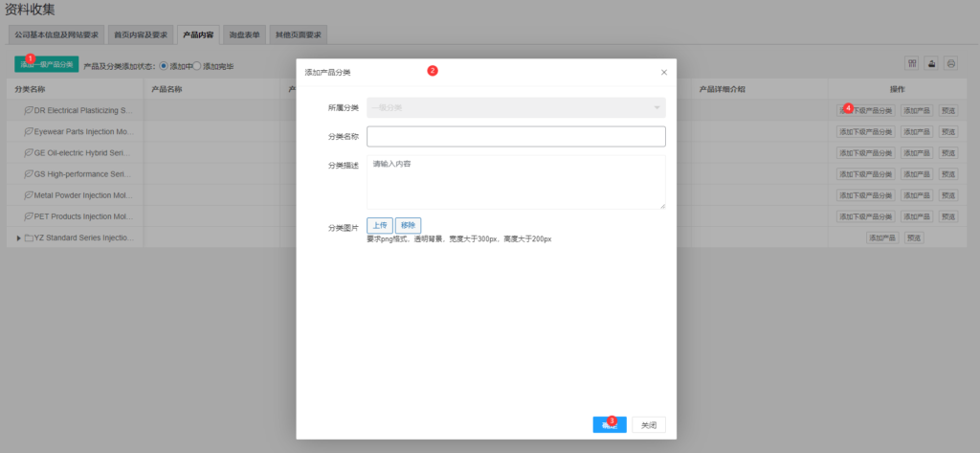Click the 上传 button for category image
Screen dimensions: 980x453
coord(379,225)
